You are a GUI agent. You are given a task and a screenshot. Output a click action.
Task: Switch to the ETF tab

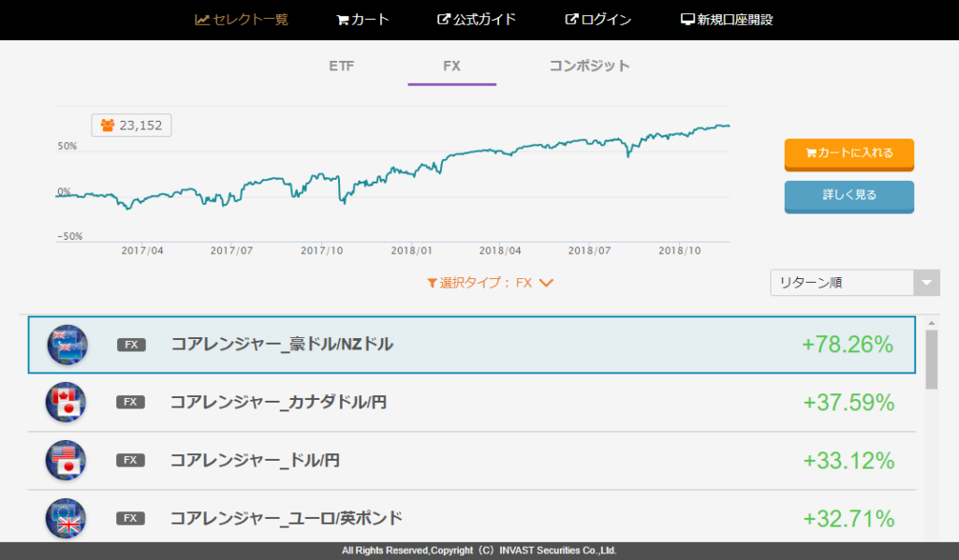pyautogui.click(x=341, y=66)
